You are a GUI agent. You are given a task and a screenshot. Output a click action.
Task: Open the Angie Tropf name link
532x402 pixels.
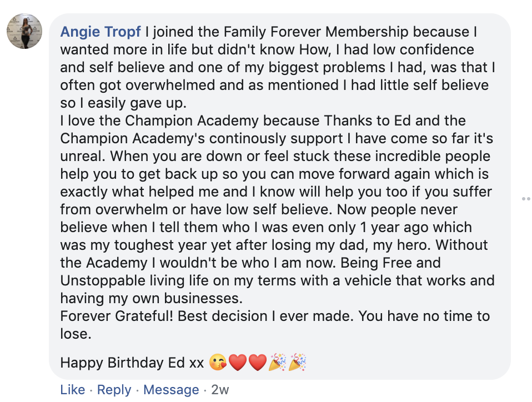(x=101, y=32)
